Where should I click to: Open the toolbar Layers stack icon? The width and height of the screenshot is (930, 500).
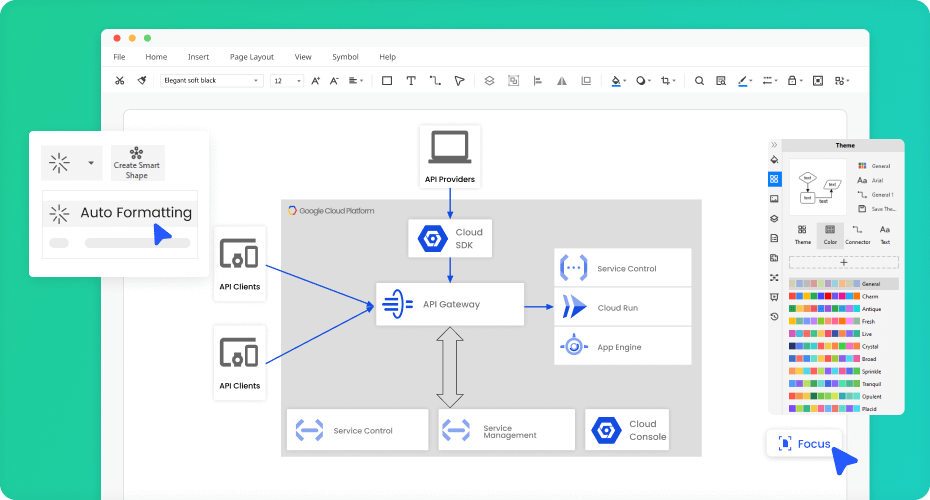coord(489,81)
